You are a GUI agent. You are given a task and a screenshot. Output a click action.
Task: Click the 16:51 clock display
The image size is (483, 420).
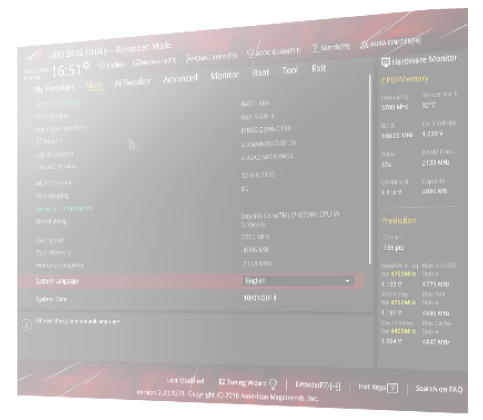(x=66, y=71)
